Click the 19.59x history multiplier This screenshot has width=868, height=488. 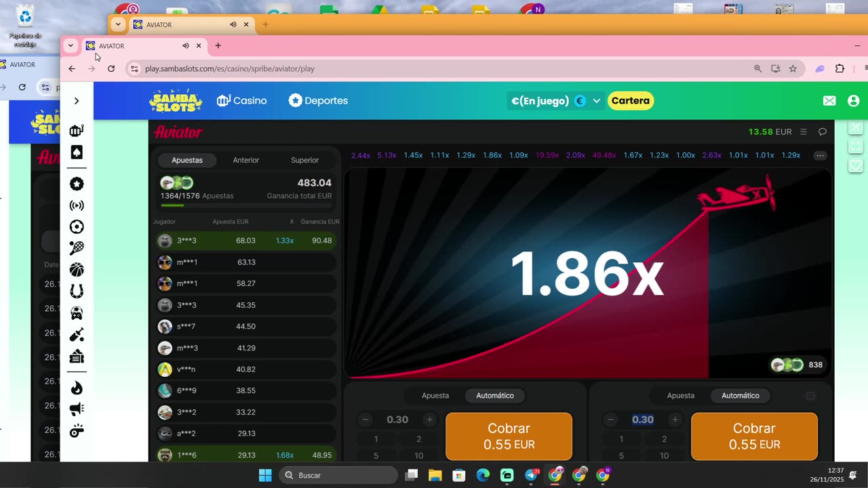coord(547,155)
